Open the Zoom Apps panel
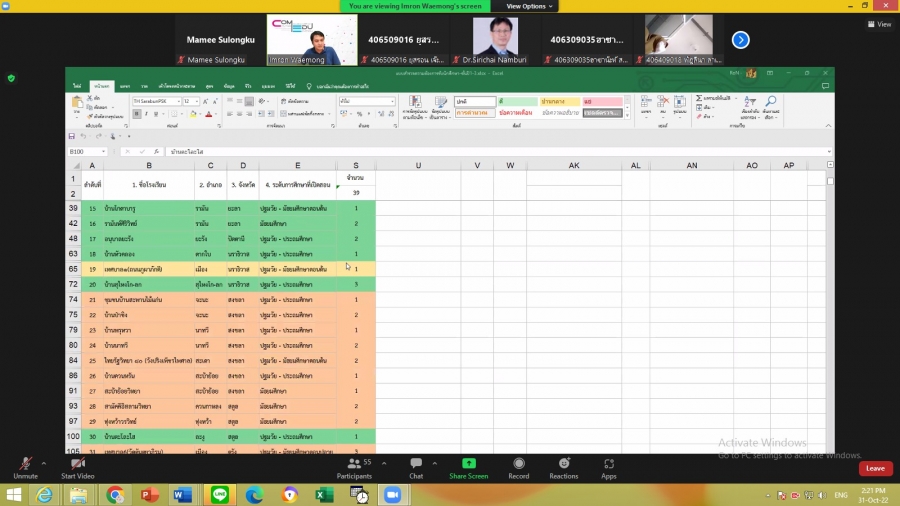This screenshot has height=506, width=900. (608, 465)
